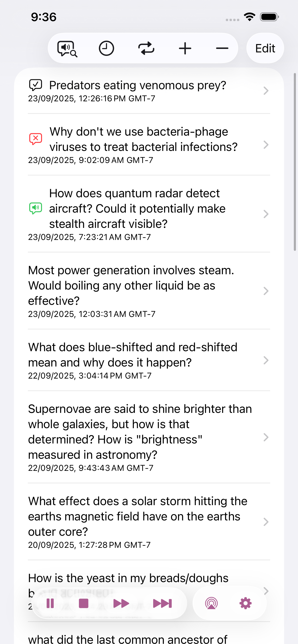Open chevron for solar storm question
Image resolution: width=298 pixels, height=644 pixels.
pos(266,522)
